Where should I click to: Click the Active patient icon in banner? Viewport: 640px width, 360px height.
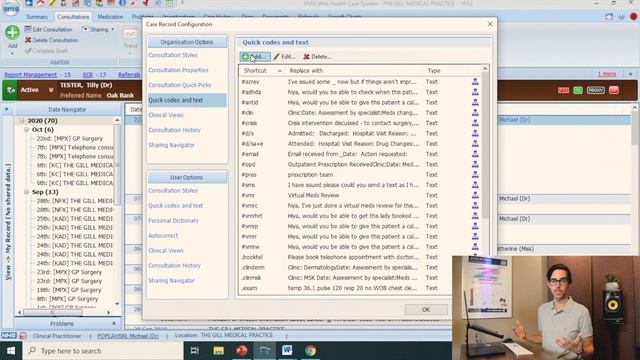point(10,90)
